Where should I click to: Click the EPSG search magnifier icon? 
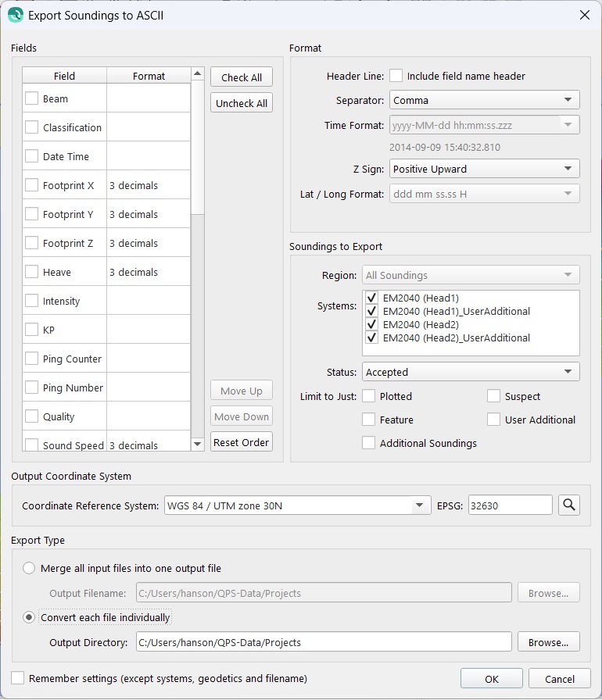click(x=569, y=505)
